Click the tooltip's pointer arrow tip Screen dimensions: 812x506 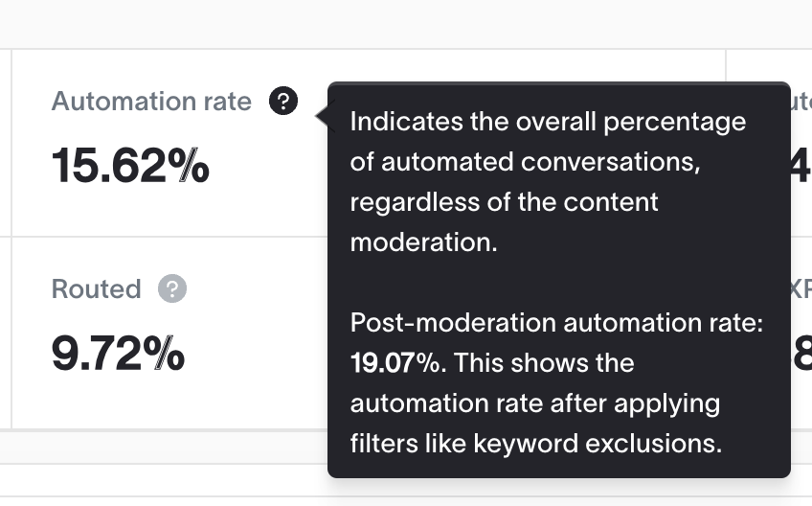click(318, 116)
